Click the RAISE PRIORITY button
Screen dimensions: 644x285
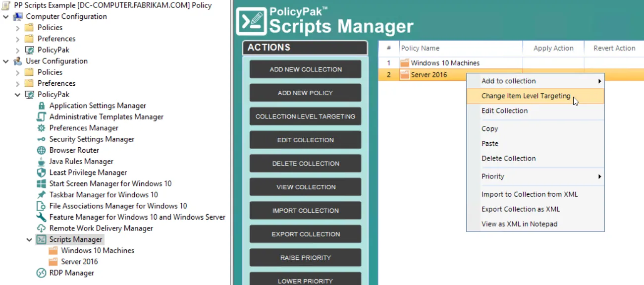[305, 258]
